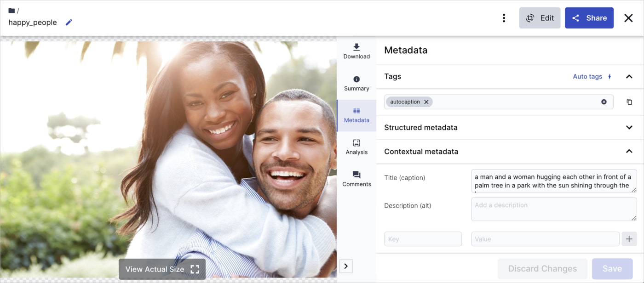Screen dimensions: 644x283
Task: Open the Analysis tab
Action: pos(356,147)
